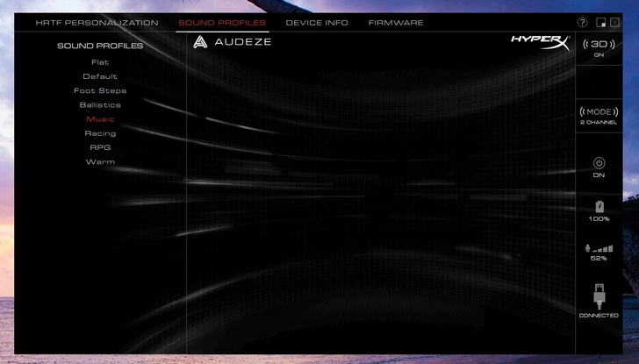Click the microphone volume level icon

599,248
